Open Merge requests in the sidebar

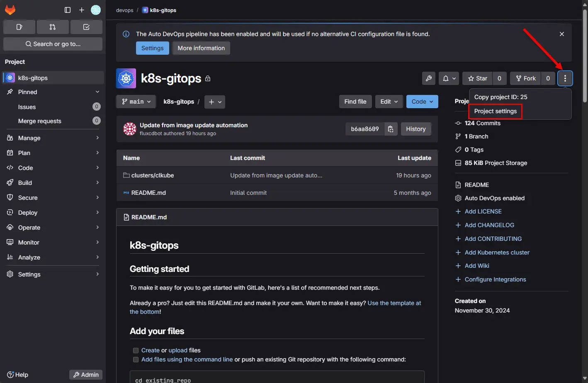pos(53,121)
